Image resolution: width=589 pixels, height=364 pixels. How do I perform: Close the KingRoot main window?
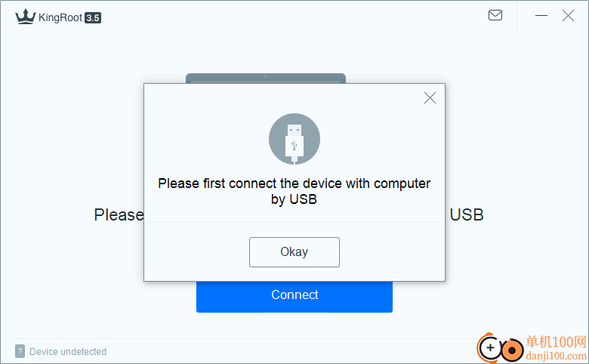[x=568, y=15]
